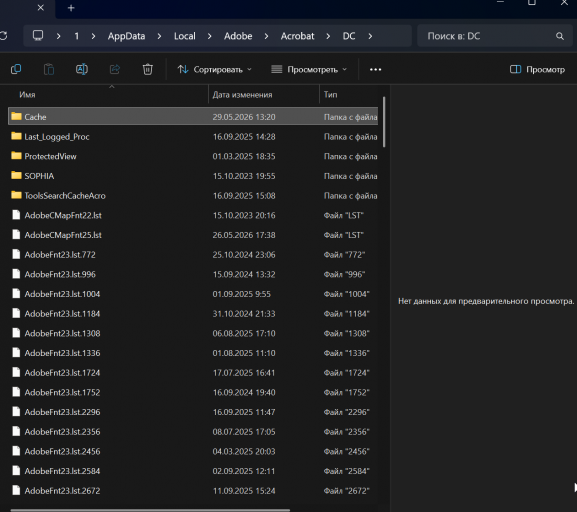Navigate to folder 1 in breadcrumb

point(77,36)
